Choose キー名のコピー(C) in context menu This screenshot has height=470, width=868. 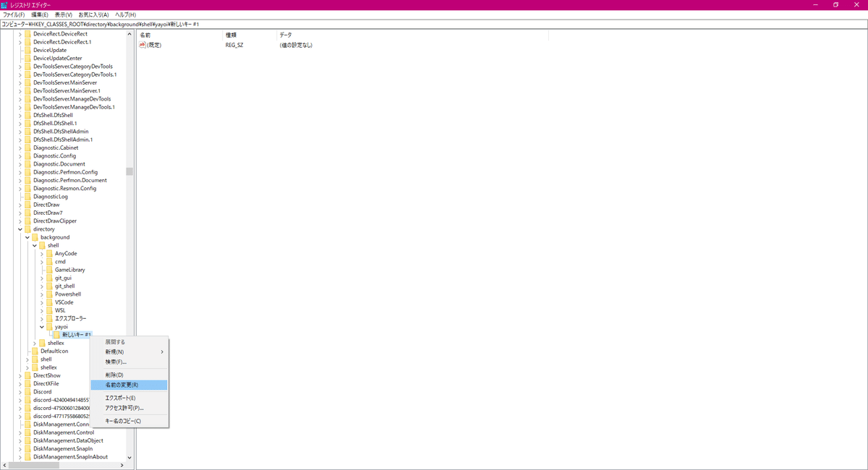click(129, 421)
